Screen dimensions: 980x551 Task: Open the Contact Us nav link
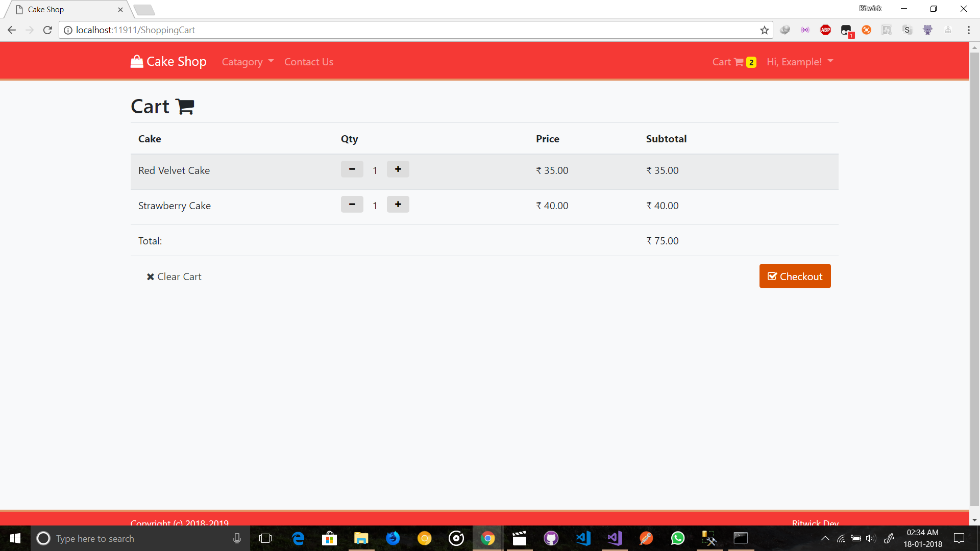coord(308,62)
